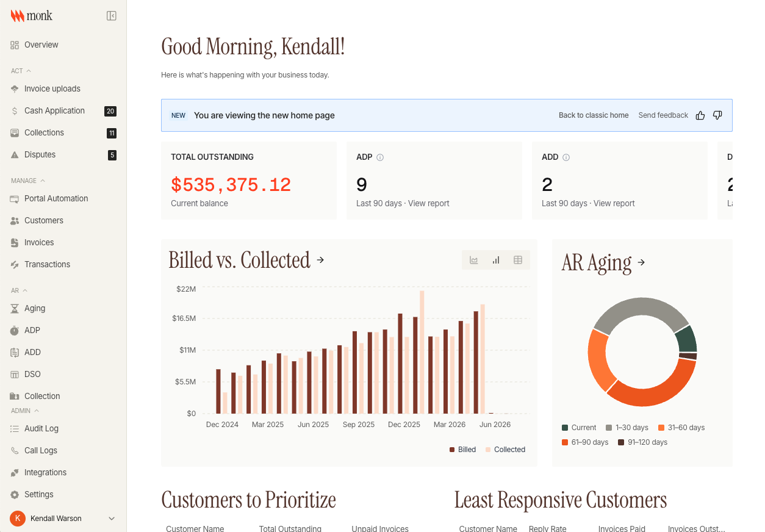Click the Collections badge showing 11
The width and height of the screenshot is (765, 532).
[112, 133]
